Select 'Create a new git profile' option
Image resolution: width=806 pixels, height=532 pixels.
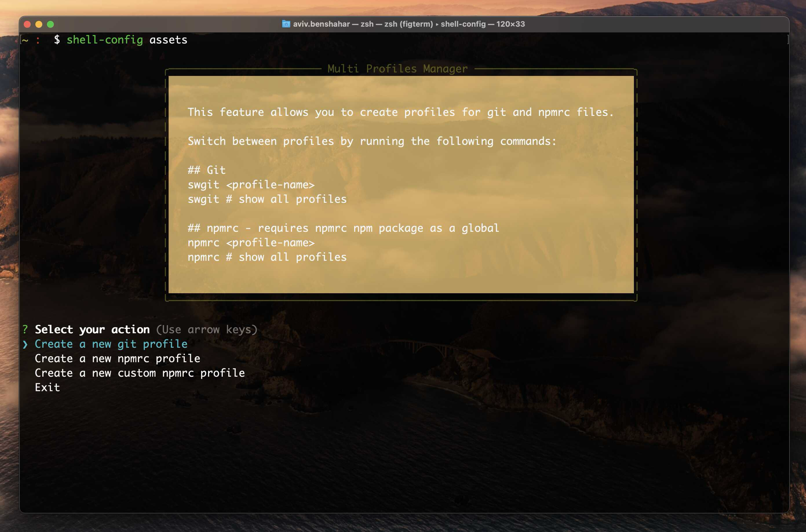point(111,344)
